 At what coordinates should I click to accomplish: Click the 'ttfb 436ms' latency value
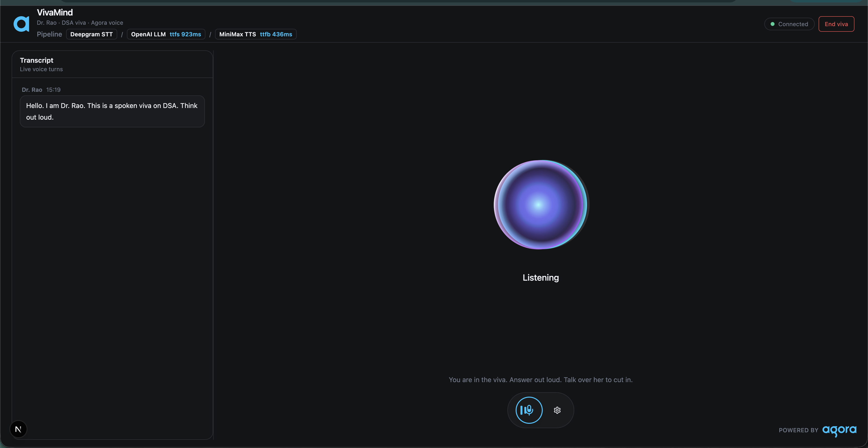click(x=276, y=34)
